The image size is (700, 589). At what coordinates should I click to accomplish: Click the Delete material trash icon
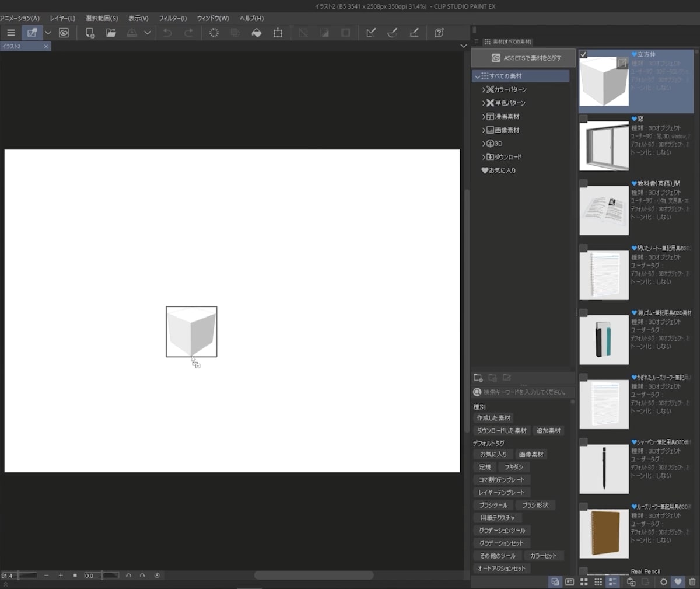coord(692,581)
